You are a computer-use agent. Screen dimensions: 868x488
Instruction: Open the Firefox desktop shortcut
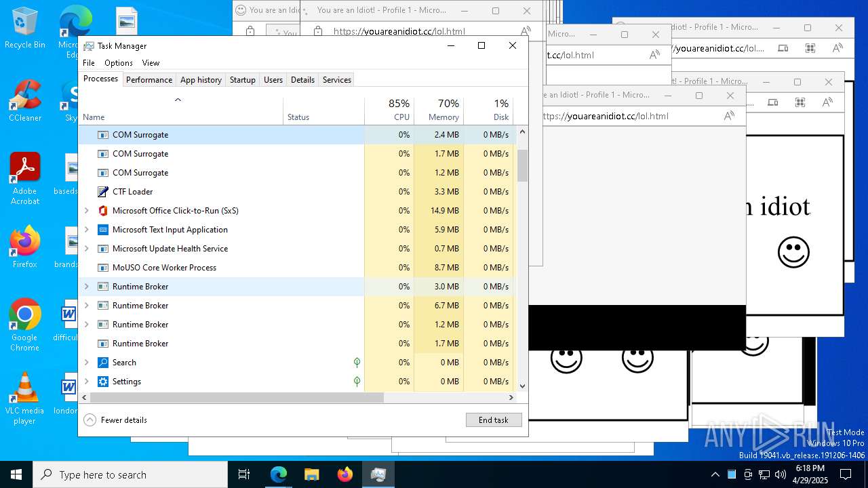click(25, 247)
